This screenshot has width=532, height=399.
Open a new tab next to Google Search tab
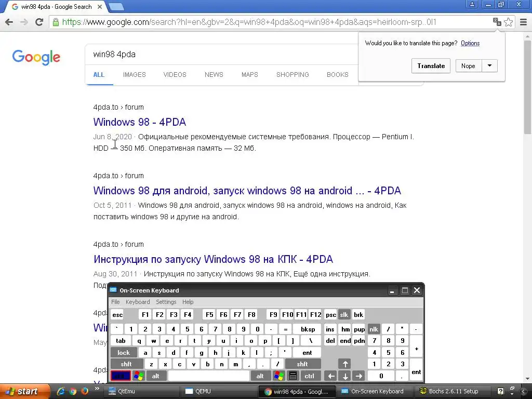click(116, 6)
